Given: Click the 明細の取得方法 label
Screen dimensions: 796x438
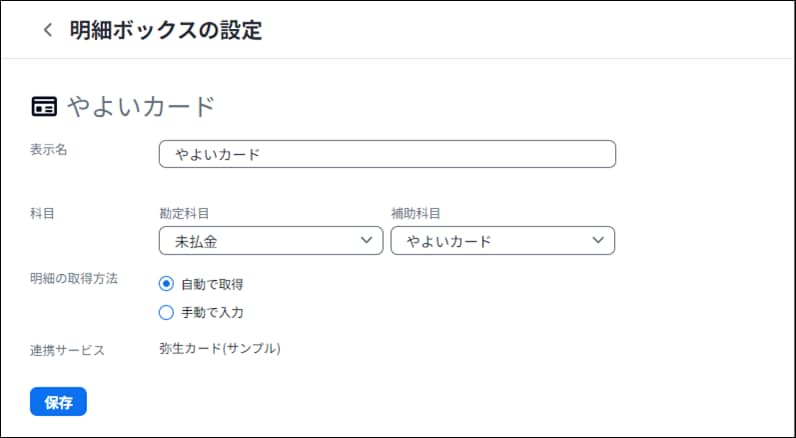Looking at the screenshot, I should [74, 279].
